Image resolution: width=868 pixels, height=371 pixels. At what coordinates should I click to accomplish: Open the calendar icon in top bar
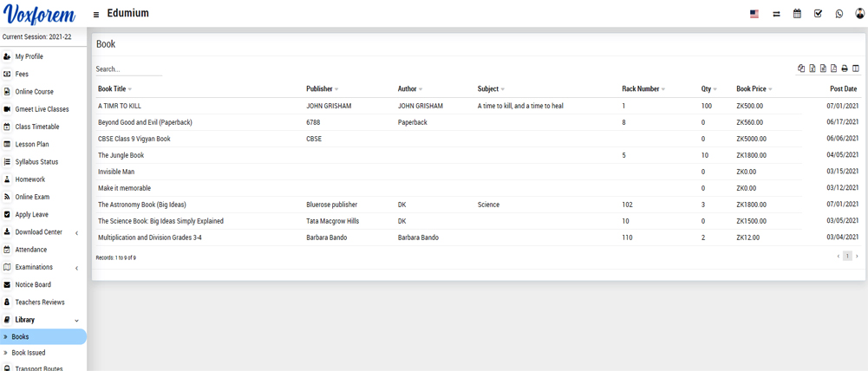(x=797, y=14)
